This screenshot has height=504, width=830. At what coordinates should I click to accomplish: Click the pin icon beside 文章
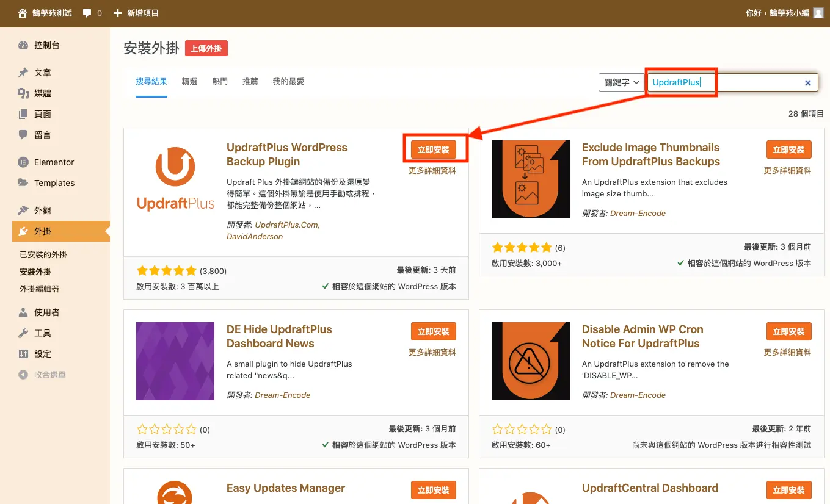(x=23, y=73)
